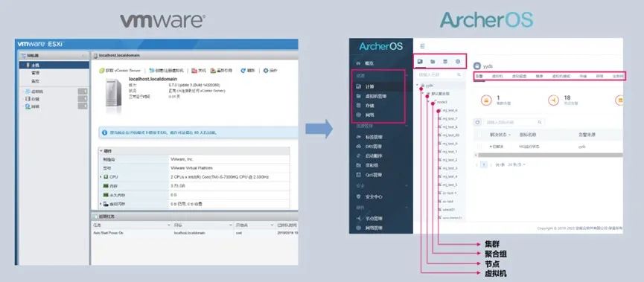
Task: Click the alarm table horizontal scrollbar
Action: (550, 156)
